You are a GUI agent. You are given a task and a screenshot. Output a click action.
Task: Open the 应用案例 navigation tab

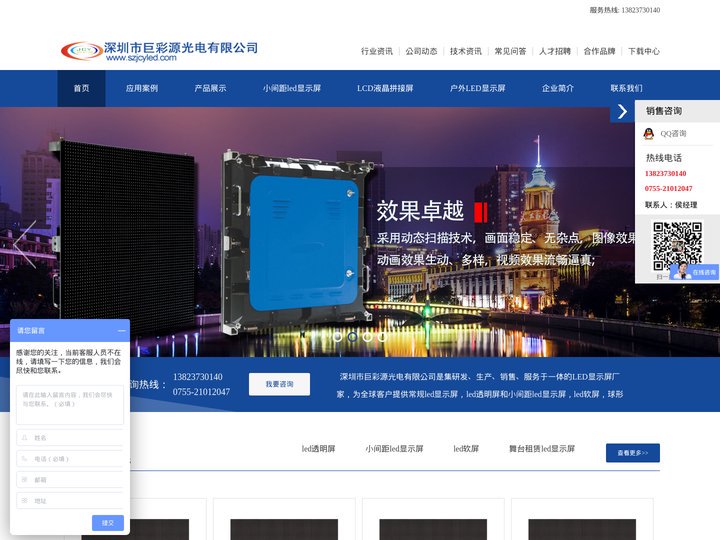click(x=142, y=88)
